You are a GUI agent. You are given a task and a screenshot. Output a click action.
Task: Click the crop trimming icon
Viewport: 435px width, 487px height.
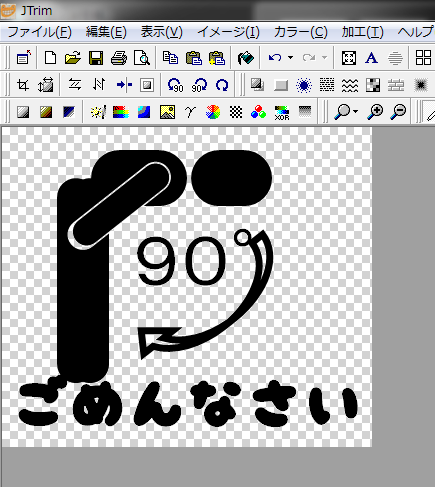pyautogui.click(x=23, y=85)
